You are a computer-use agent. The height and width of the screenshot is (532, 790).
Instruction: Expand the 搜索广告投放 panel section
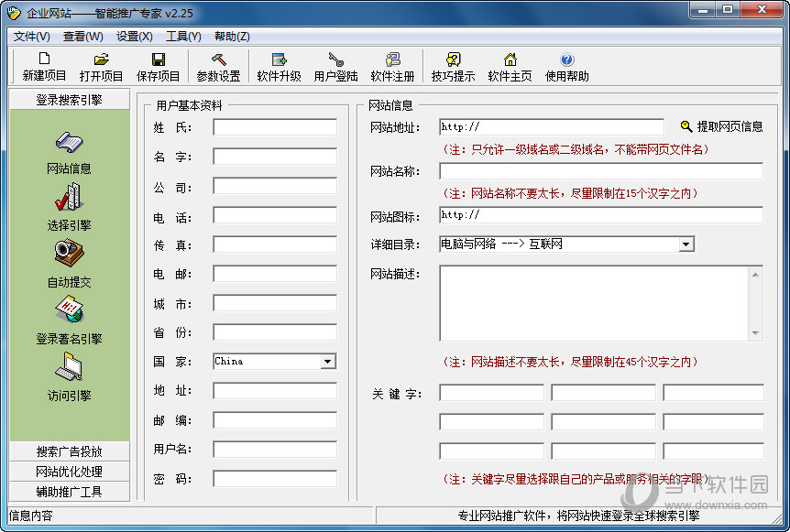point(70,451)
